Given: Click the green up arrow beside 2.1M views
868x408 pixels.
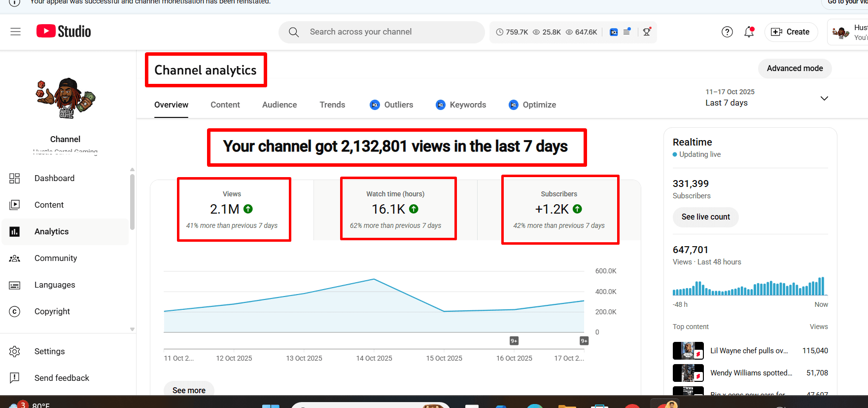Looking at the screenshot, I should tap(248, 209).
